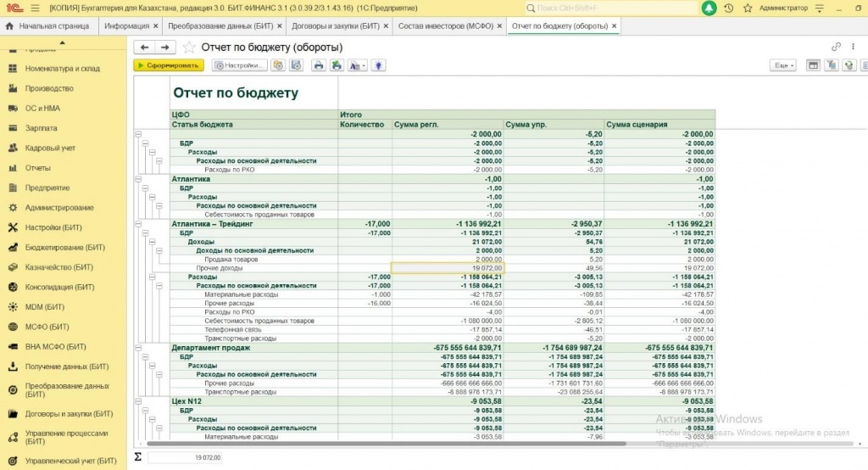Viewport: 868px width, 470px height.
Task: Switch to Начальная страница tab
Action: [x=47, y=26]
